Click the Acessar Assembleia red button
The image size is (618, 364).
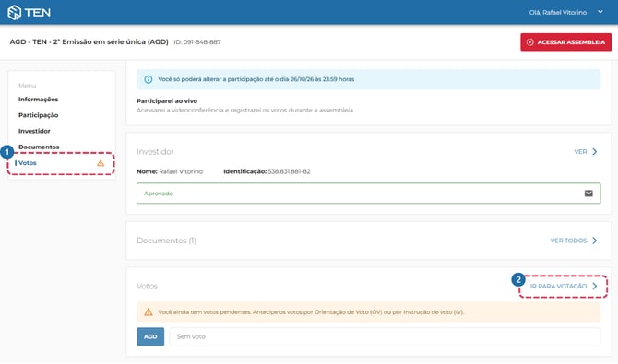click(566, 42)
